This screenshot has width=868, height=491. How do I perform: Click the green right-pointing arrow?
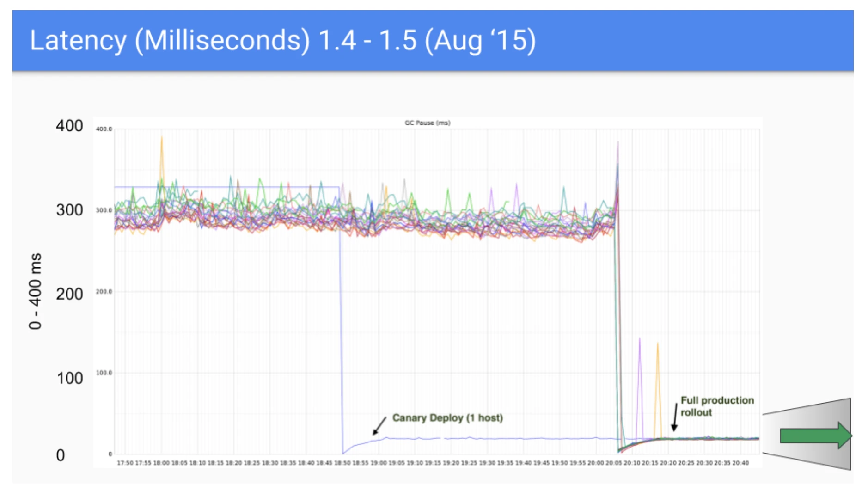(814, 436)
